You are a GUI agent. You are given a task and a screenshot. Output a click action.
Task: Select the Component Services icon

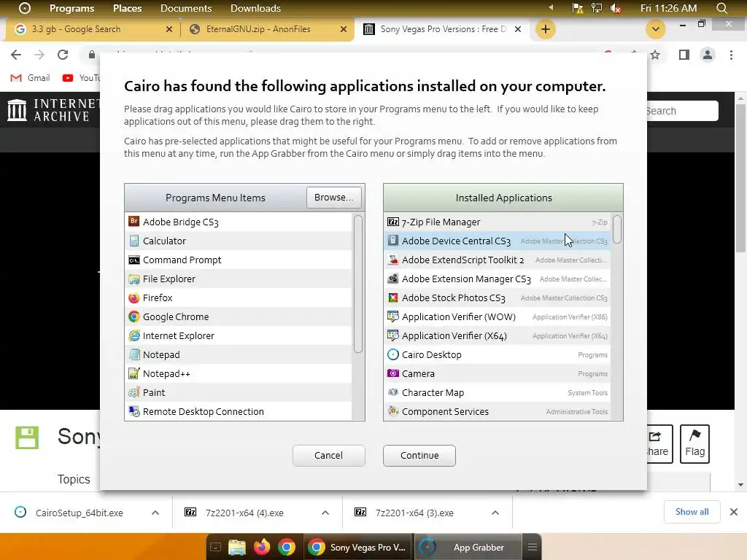[393, 411]
